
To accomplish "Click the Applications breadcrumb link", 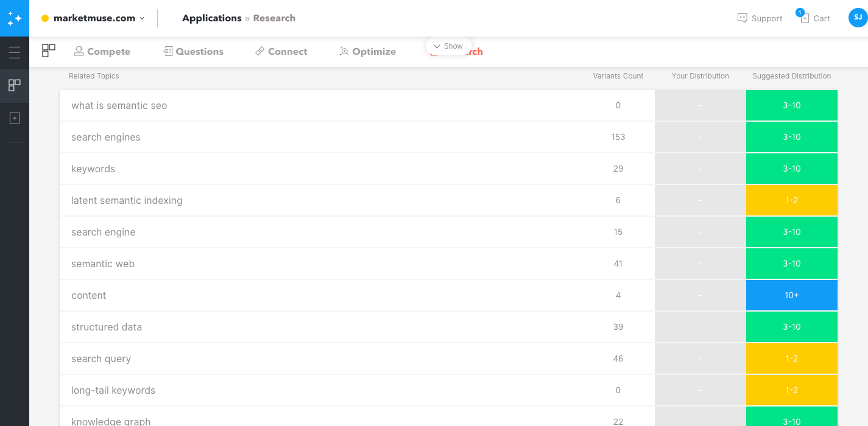I will (211, 18).
